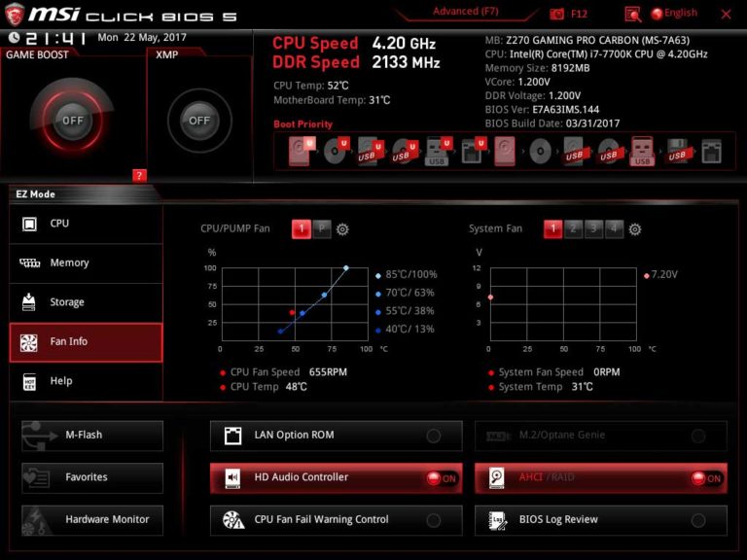Open the Storage section
This screenshot has height=560, width=747.
(86, 302)
